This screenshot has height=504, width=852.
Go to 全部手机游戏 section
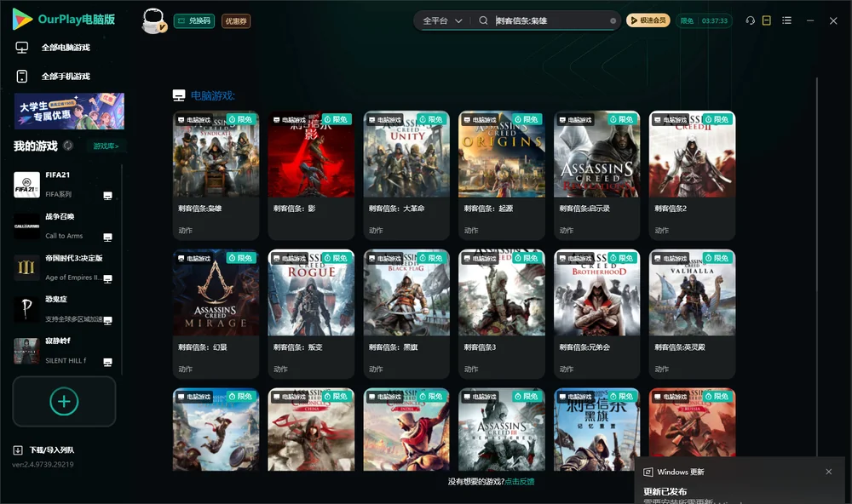[x=53, y=76]
